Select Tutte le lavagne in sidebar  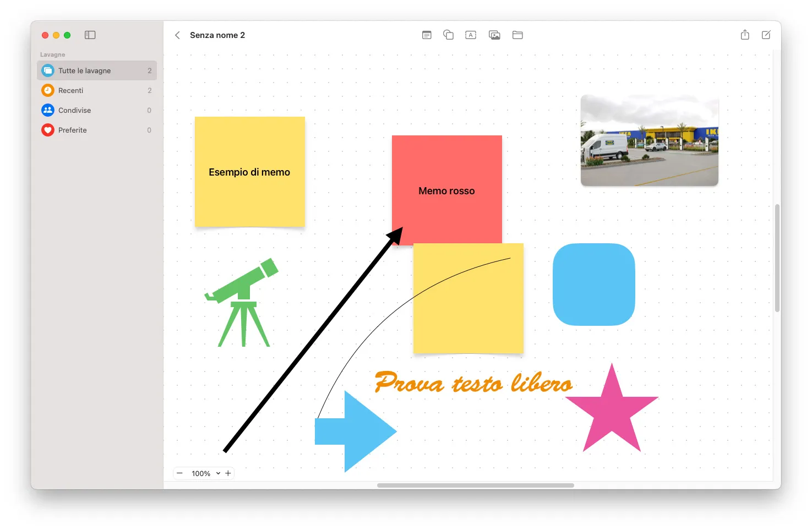(x=84, y=70)
